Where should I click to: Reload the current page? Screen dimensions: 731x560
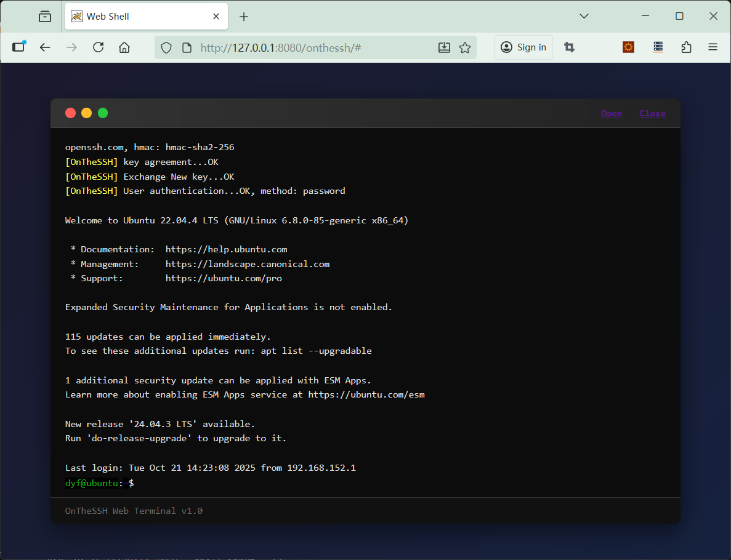(x=98, y=47)
